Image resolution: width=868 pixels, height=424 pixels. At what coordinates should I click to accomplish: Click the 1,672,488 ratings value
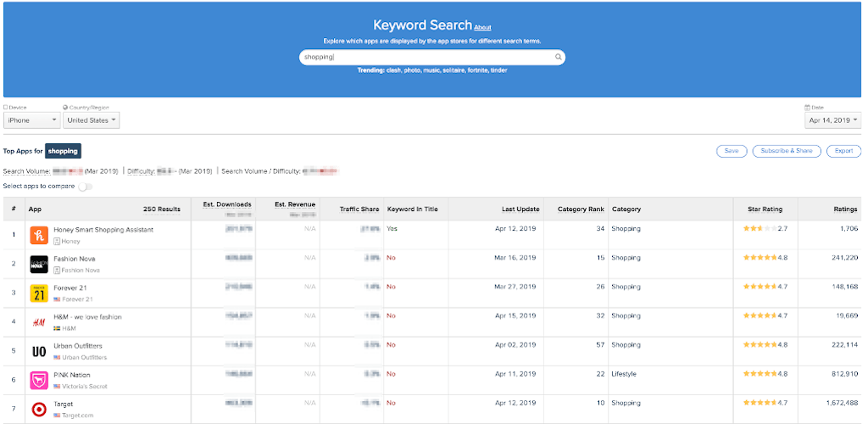[x=842, y=403]
